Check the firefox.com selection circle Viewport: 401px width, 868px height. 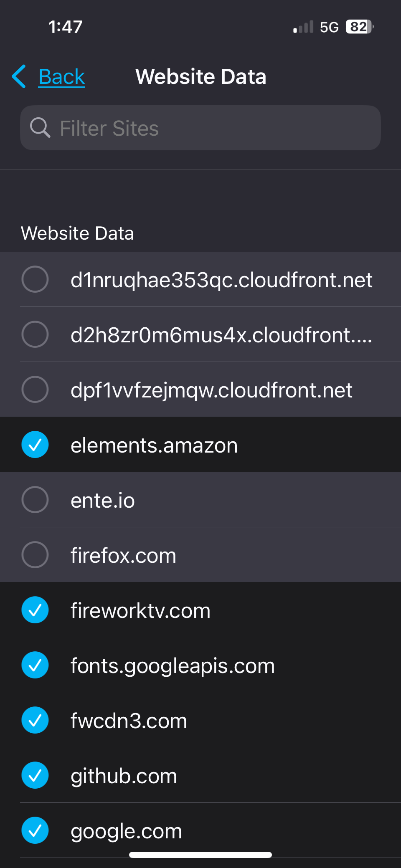click(x=35, y=555)
